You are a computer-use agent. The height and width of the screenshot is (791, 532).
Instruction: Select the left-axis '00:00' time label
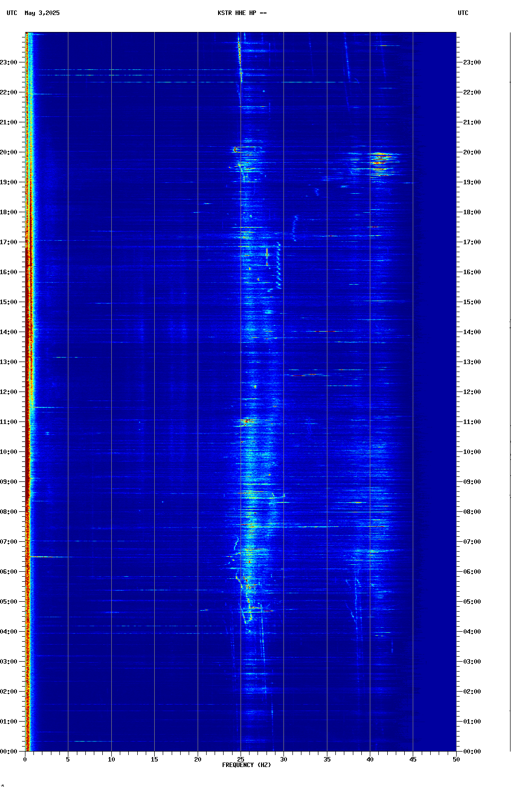tap(8, 752)
